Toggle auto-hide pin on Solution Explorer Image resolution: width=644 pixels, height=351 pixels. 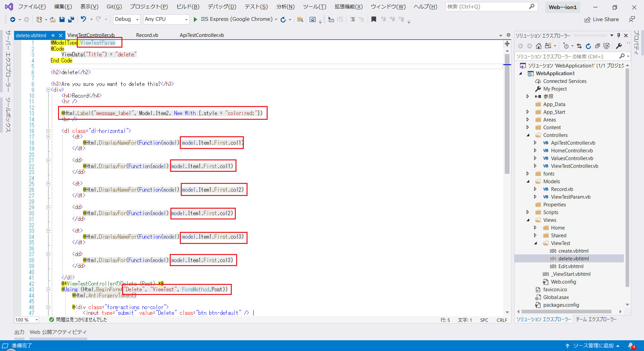(618, 35)
